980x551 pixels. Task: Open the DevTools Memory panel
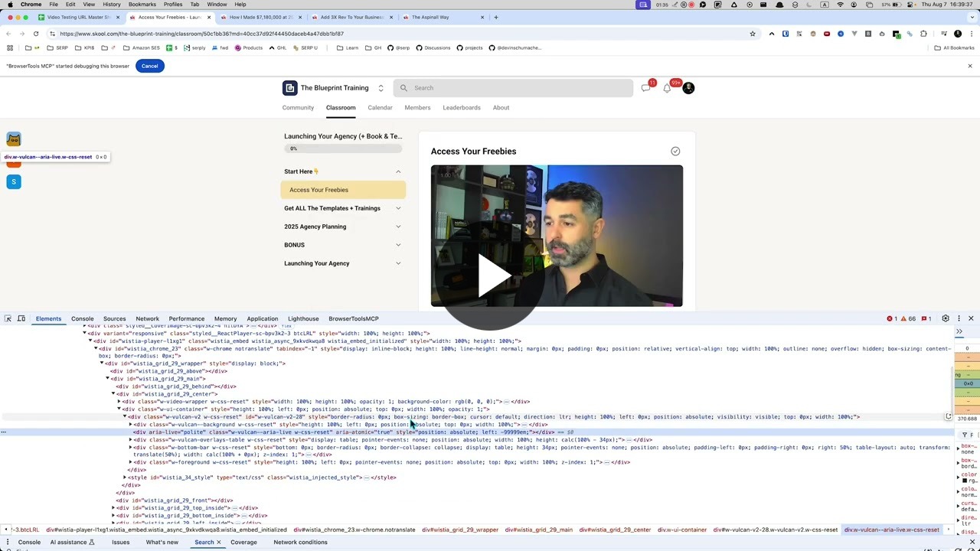[225, 318]
